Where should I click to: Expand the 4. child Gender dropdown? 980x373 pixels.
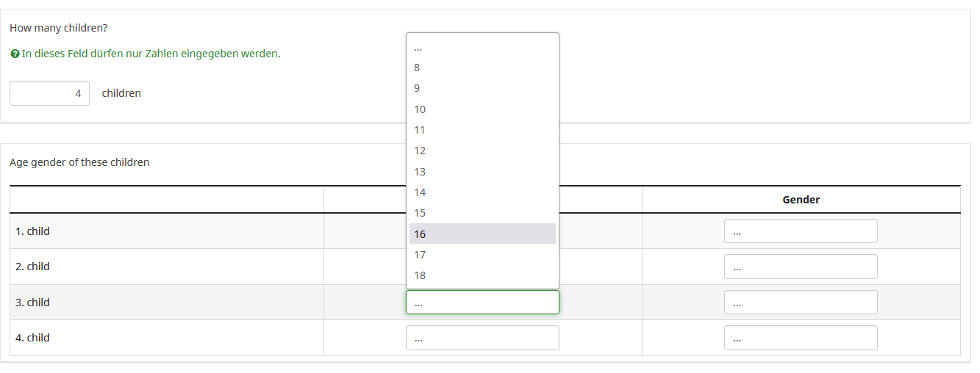[801, 338]
